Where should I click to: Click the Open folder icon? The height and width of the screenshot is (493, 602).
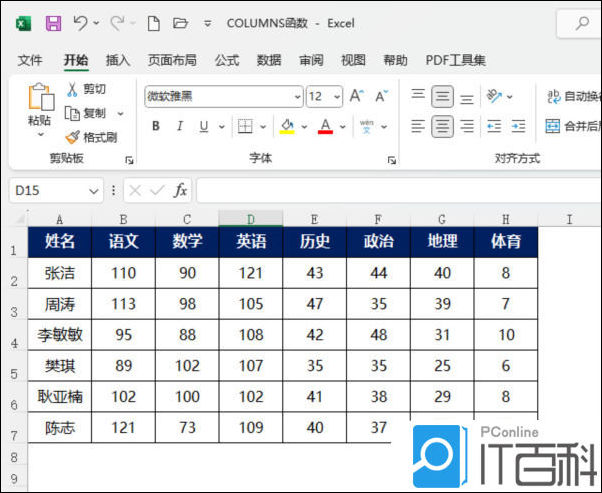click(180, 22)
